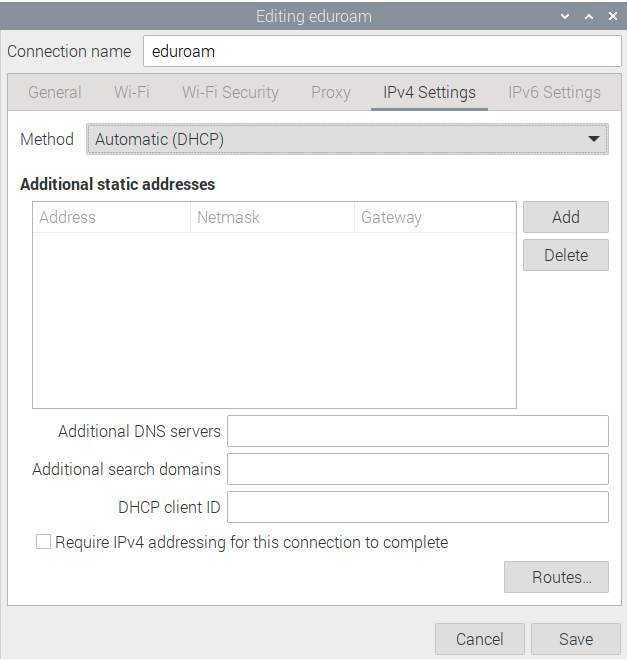Open the Wi-Fi tab
Viewport: 627px width, 661px height.
click(131, 92)
